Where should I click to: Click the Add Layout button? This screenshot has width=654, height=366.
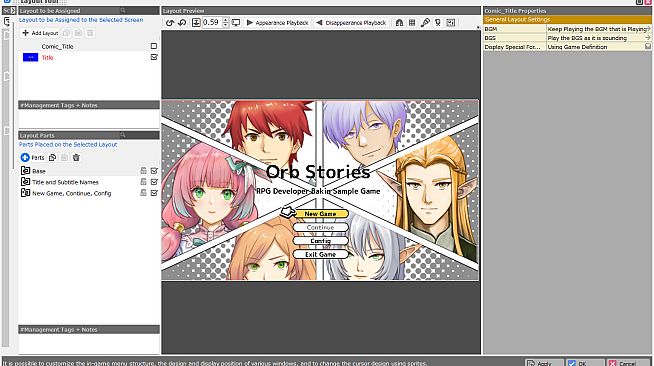pos(40,33)
